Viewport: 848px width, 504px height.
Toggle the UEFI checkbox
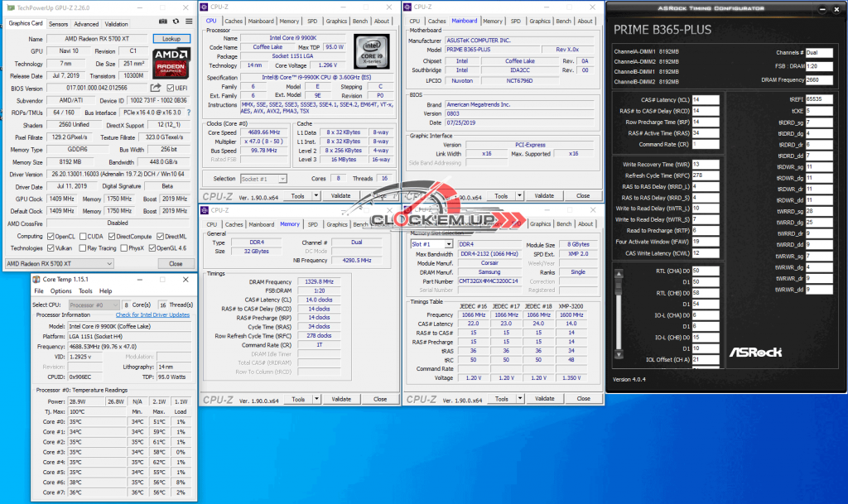(171, 88)
